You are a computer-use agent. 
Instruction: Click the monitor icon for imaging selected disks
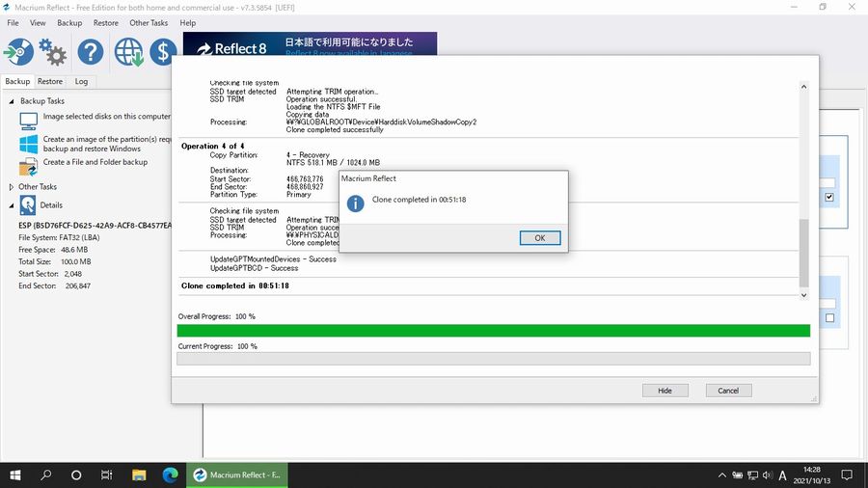click(28, 121)
